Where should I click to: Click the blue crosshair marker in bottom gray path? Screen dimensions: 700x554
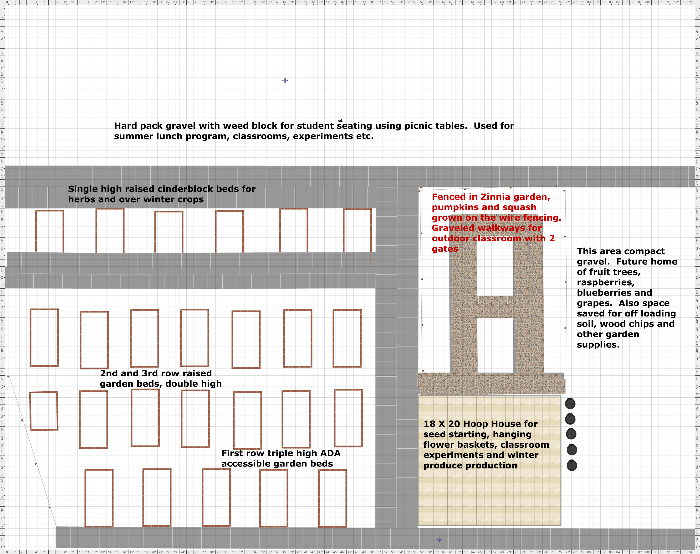click(439, 540)
